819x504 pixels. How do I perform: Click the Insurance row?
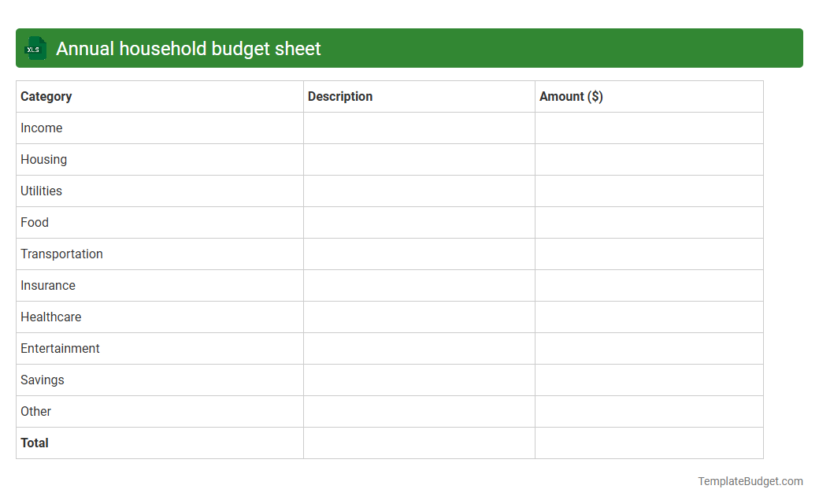tap(48, 285)
